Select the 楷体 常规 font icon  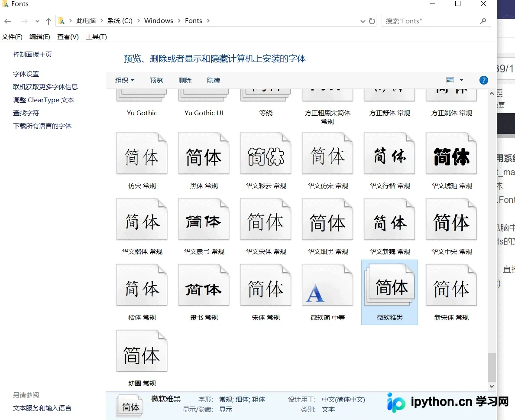(x=142, y=285)
